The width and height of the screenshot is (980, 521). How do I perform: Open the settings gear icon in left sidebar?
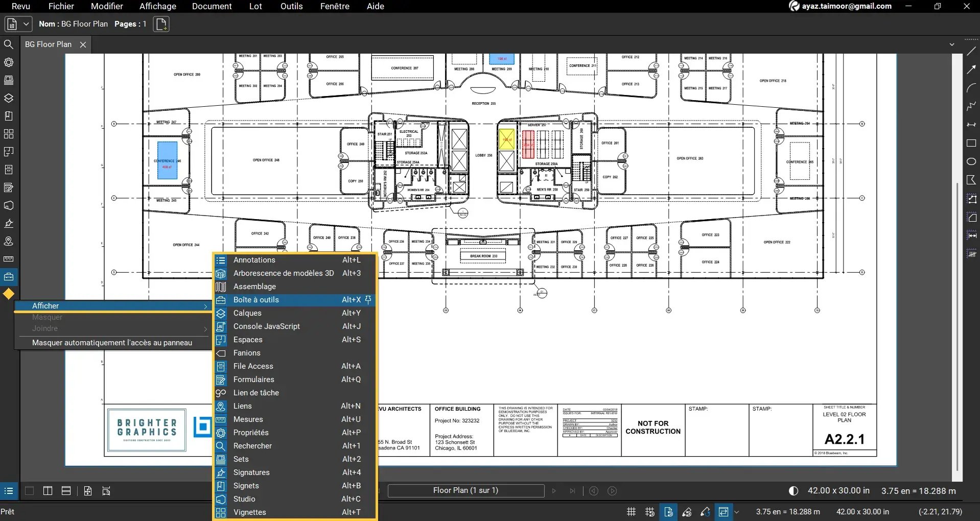[9, 62]
